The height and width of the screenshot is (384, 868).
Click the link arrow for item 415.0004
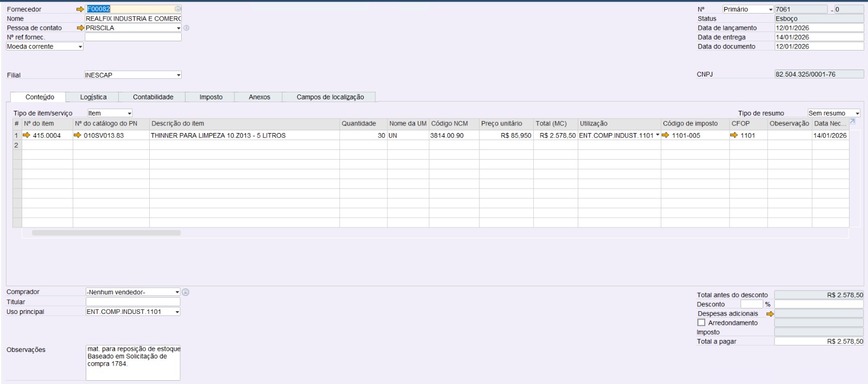click(x=27, y=135)
